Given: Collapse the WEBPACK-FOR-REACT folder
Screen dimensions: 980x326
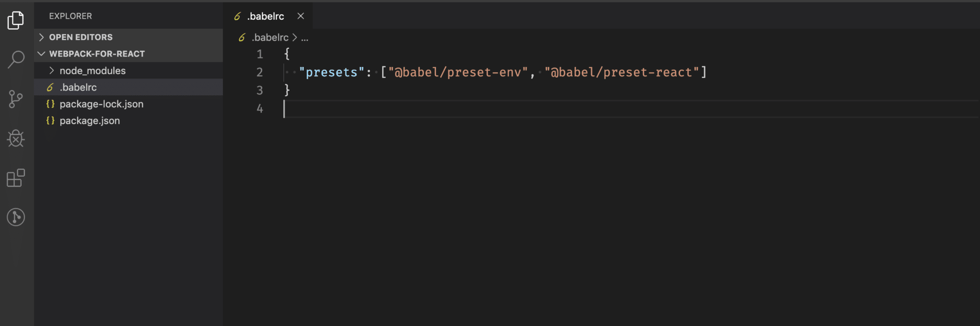Looking at the screenshot, I should 42,54.
